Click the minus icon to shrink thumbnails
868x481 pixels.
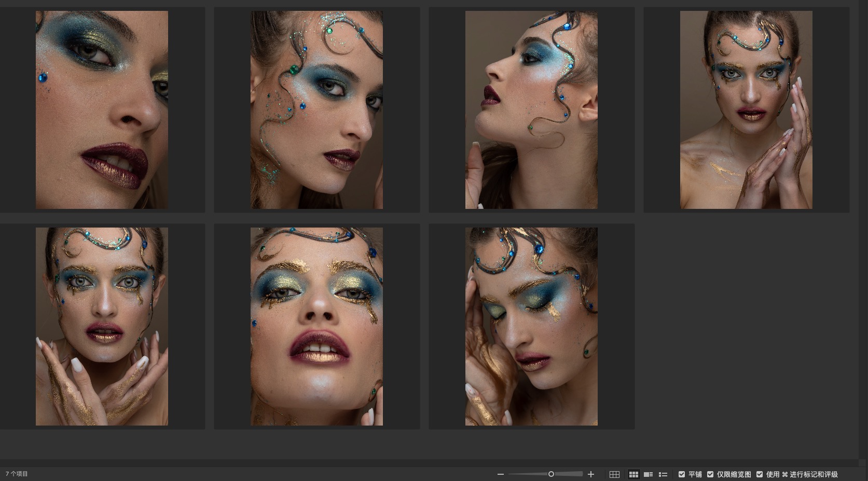click(500, 474)
